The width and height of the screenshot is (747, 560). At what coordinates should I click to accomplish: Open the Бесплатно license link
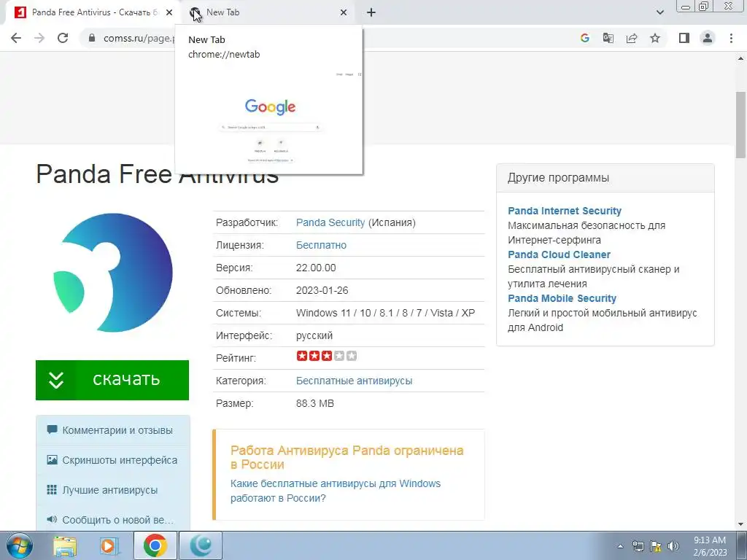[321, 245]
